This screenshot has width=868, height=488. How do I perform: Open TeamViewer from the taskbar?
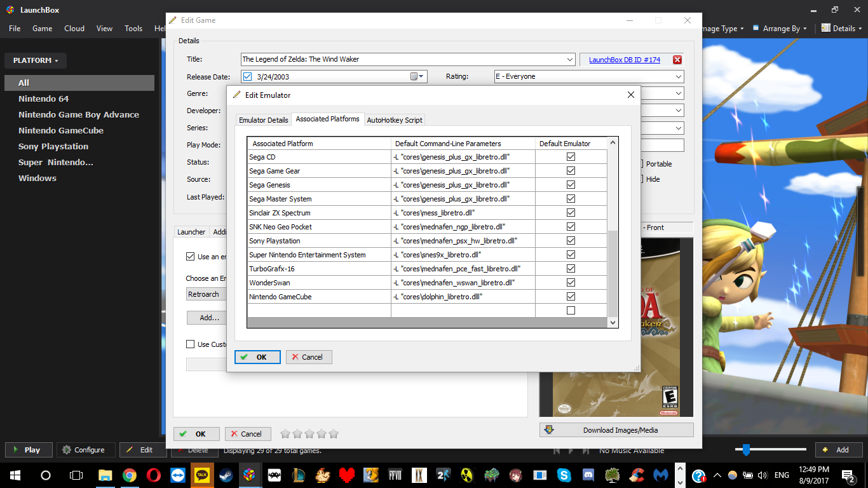click(x=178, y=475)
